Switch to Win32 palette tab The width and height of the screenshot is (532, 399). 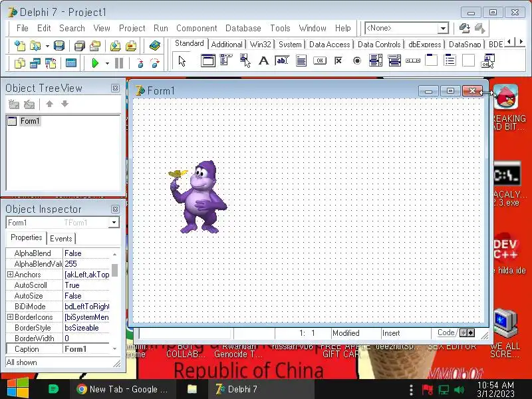pos(260,45)
